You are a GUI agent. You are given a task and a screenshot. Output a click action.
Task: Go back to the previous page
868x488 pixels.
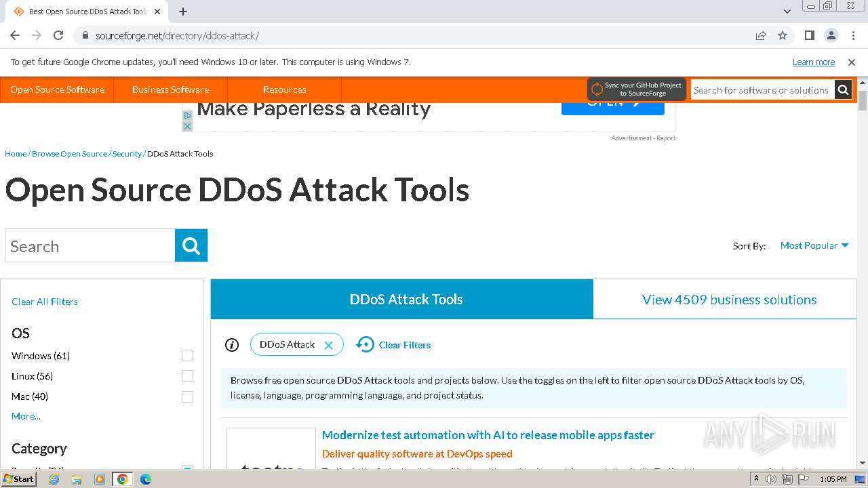(15, 35)
